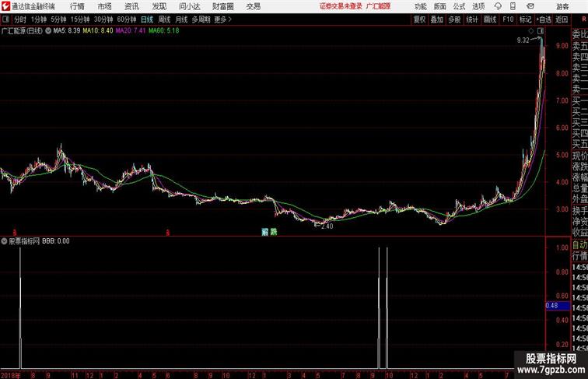This screenshot has width=588, height=379.
Task: Click the 广汇能源 stock name in the title bar
Action: 378,6
